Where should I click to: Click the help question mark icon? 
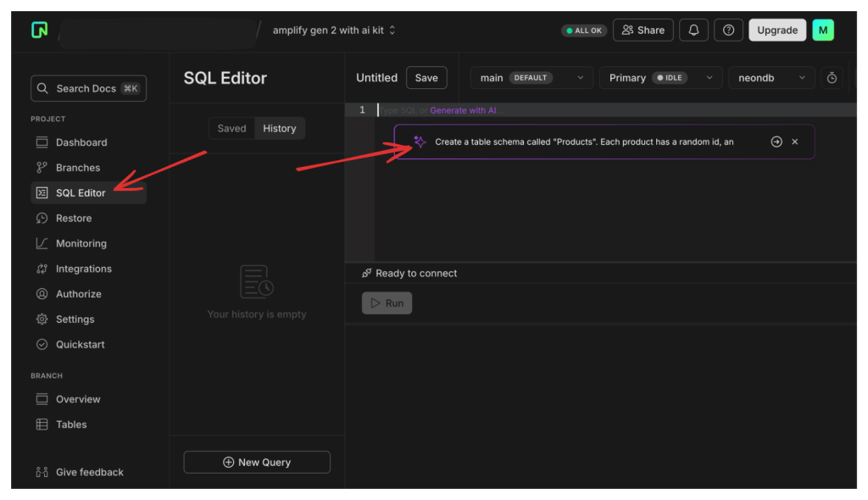728,30
